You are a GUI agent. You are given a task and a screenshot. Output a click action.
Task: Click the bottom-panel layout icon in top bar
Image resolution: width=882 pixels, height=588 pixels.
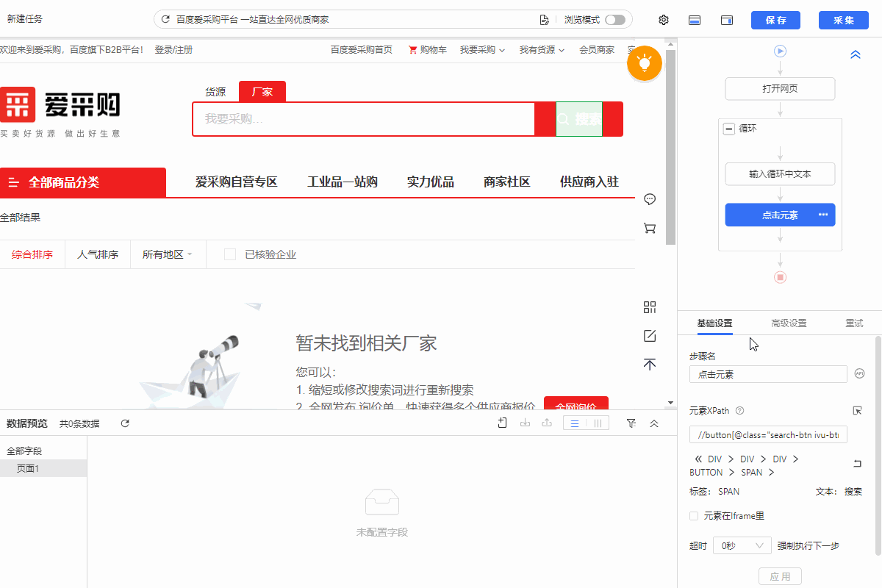pos(694,20)
